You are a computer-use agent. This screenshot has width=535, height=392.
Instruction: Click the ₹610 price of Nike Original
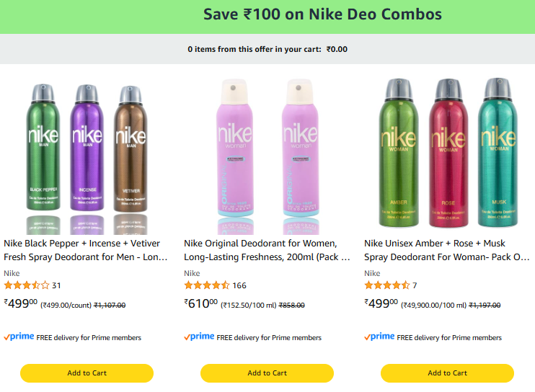click(200, 303)
